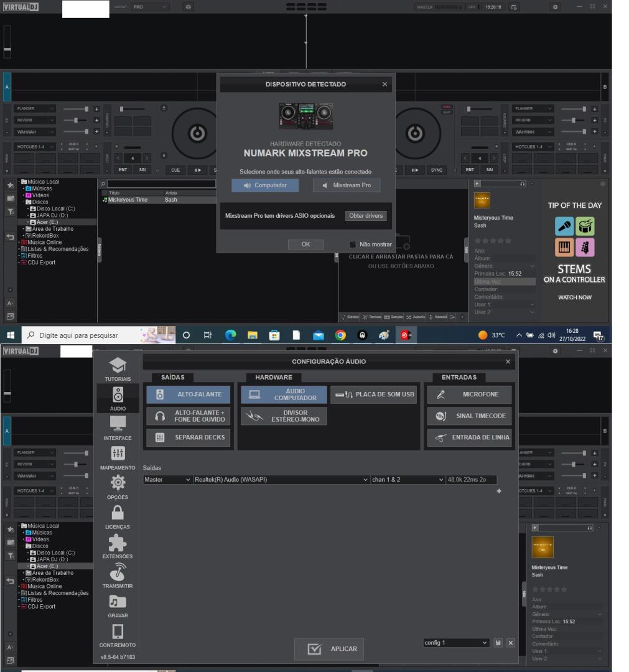Adjust left deck FLANGER effect slider, top window
The width and height of the screenshot is (629, 672).
click(76, 109)
